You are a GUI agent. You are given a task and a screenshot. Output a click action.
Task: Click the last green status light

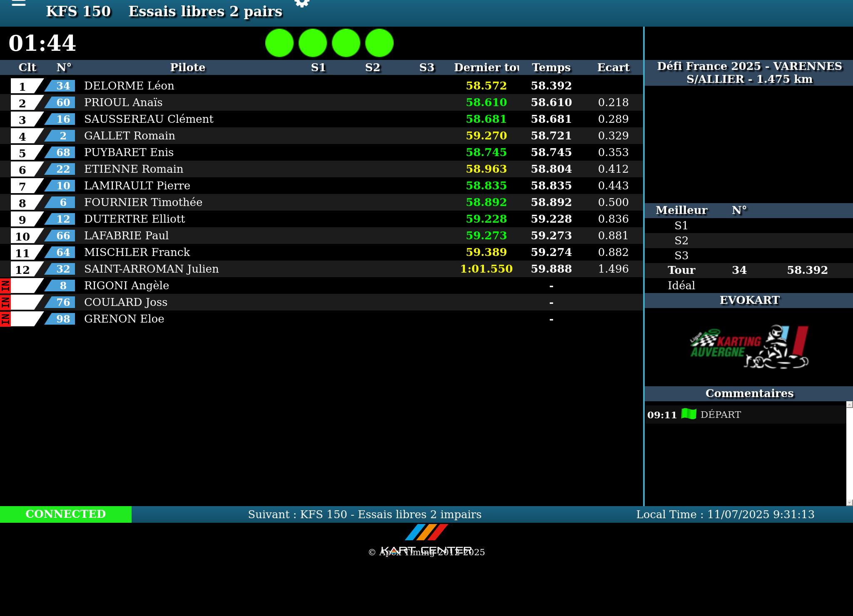[x=379, y=43]
